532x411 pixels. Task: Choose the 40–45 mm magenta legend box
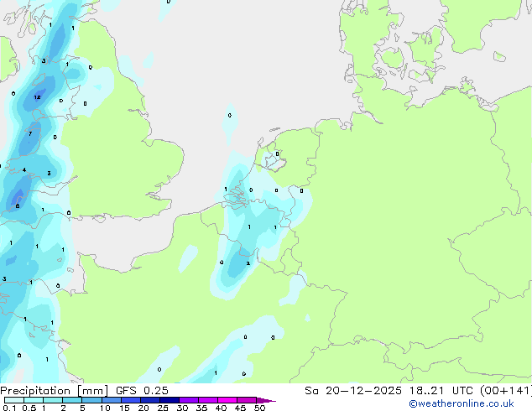click(227, 400)
